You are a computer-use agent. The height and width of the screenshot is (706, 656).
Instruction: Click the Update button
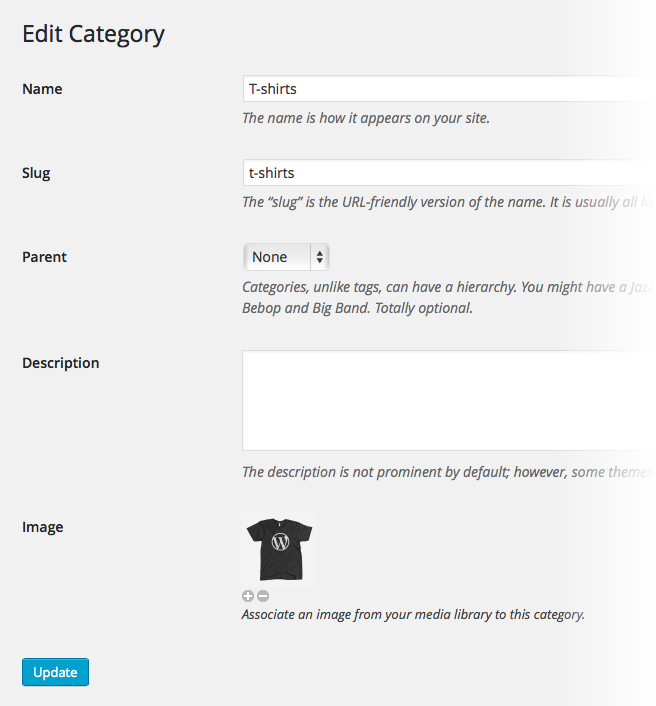click(55, 672)
